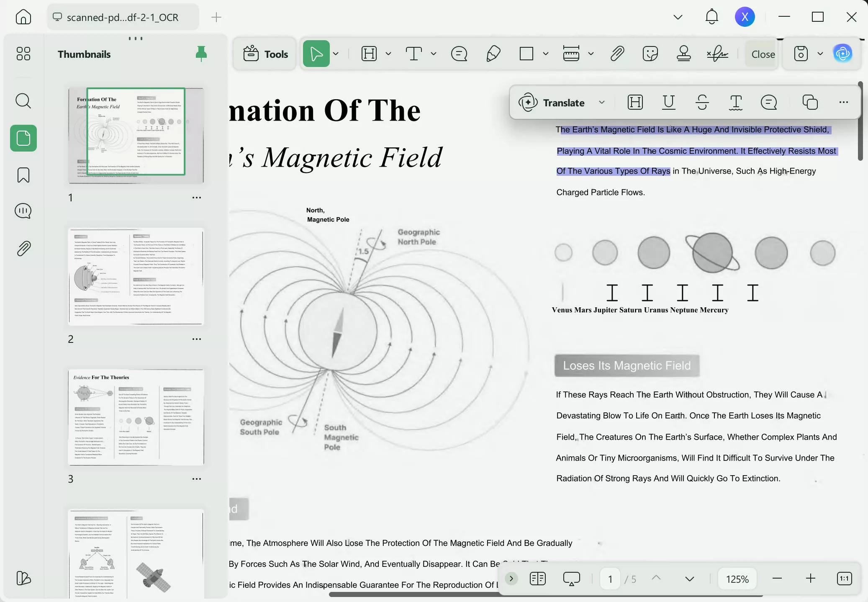Add a sticker using the smiley icon
The height and width of the screenshot is (602, 868).
[650, 54]
